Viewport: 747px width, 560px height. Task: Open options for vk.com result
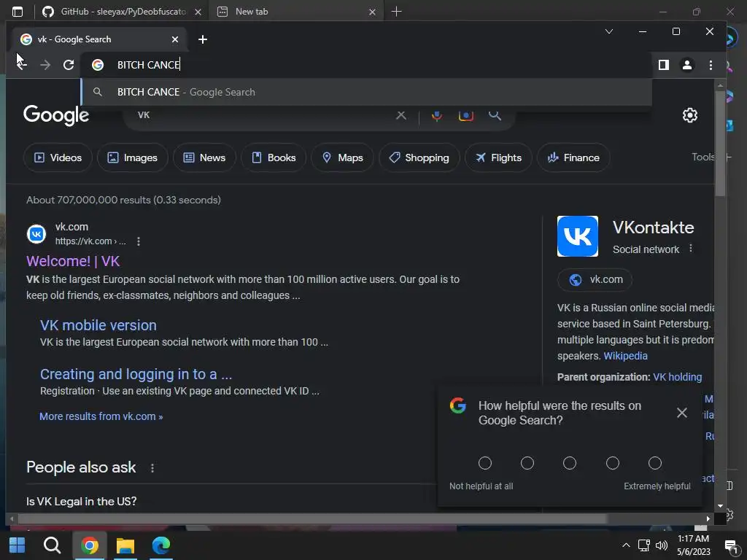pos(139,241)
